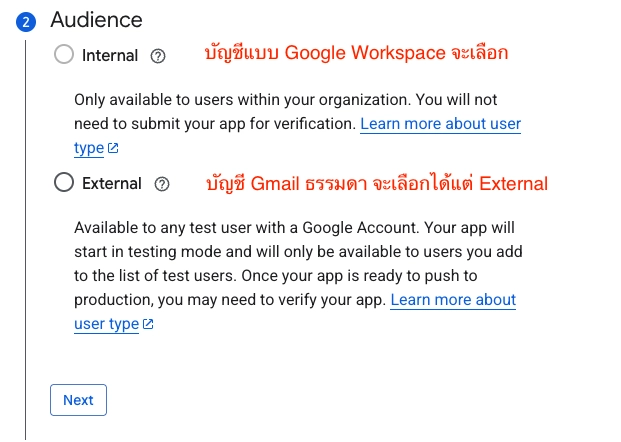
Task: Click the red Thai Gmail External annotation
Action: tap(377, 183)
